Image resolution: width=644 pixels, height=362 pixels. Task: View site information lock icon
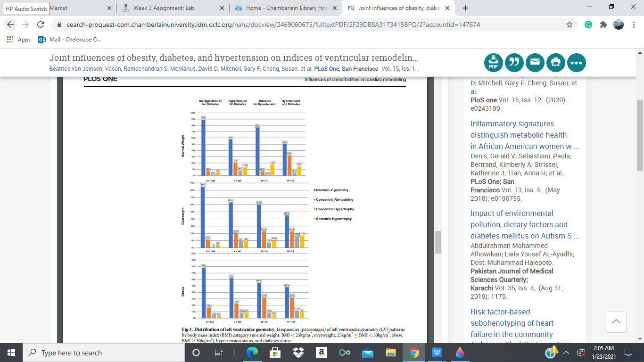point(60,25)
